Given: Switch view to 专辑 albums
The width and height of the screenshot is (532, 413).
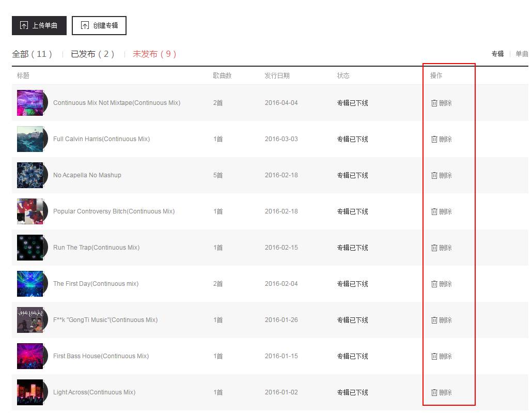Looking at the screenshot, I should pos(497,54).
